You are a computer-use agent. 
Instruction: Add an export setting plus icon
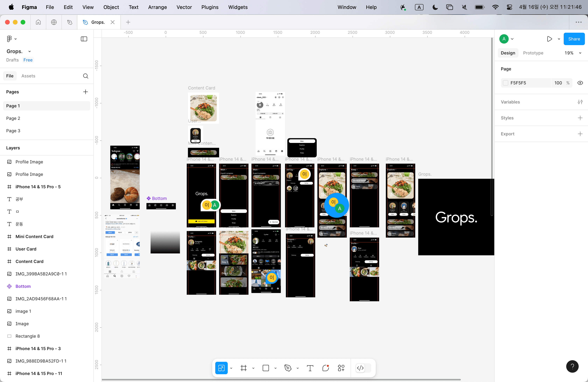pos(580,134)
